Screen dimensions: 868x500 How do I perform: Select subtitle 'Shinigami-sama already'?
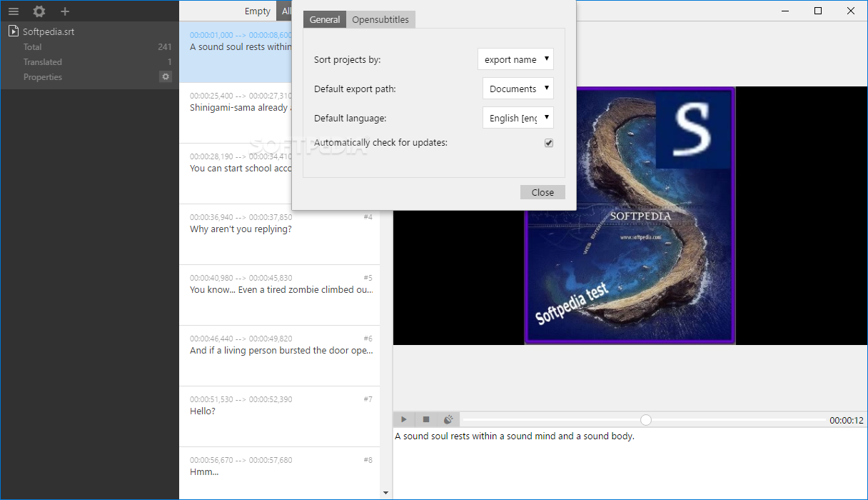click(236, 113)
